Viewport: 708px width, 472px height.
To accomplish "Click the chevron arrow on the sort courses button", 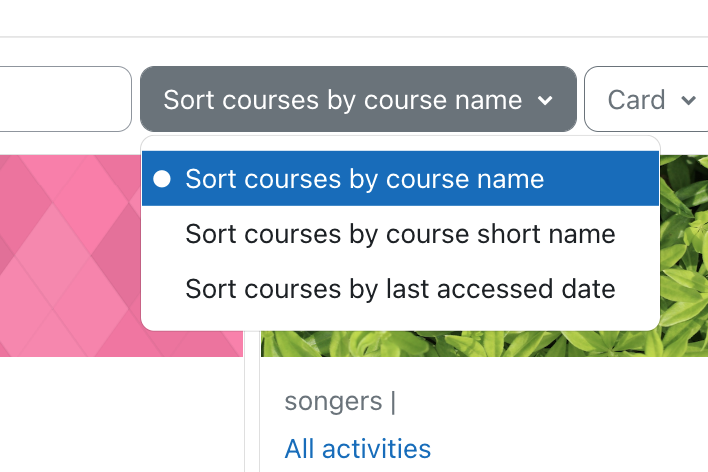I will [545, 100].
